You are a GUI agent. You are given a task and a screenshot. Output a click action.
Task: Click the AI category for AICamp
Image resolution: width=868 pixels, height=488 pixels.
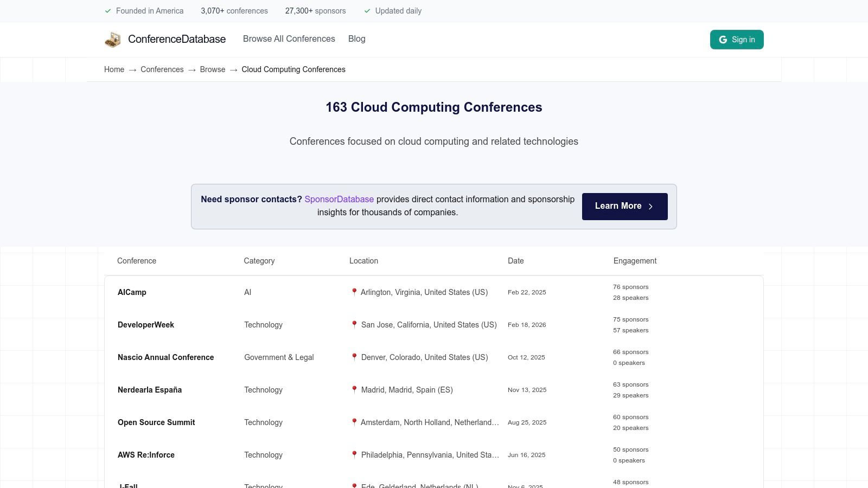click(247, 292)
